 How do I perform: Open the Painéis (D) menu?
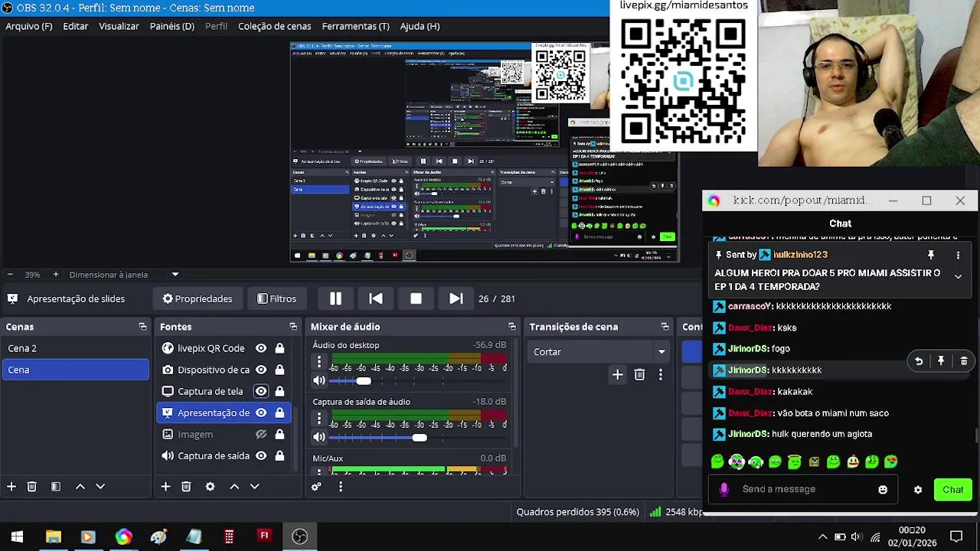tap(172, 26)
